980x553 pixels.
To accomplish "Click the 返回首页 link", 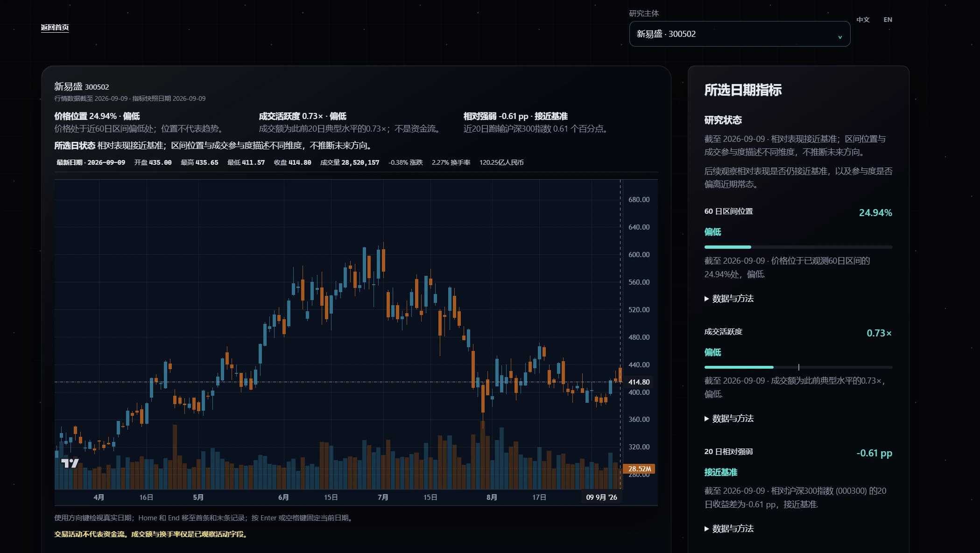I will click(x=55, y=28).
